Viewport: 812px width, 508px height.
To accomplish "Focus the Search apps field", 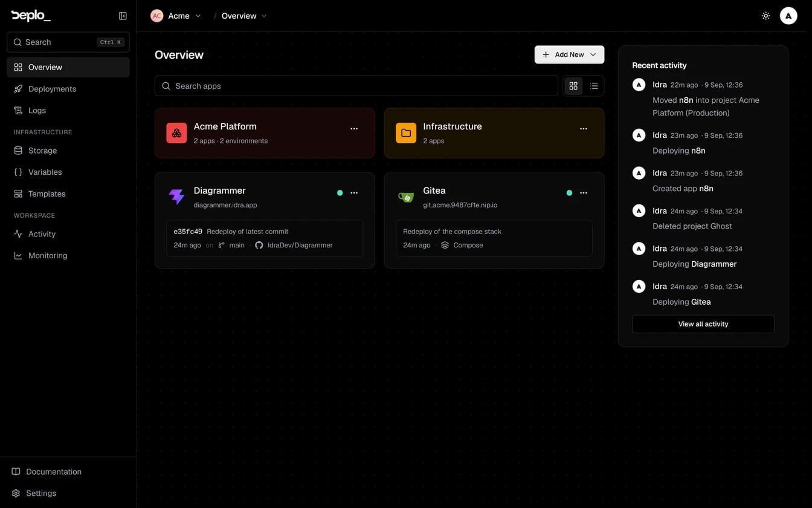I will coord(356,86).
